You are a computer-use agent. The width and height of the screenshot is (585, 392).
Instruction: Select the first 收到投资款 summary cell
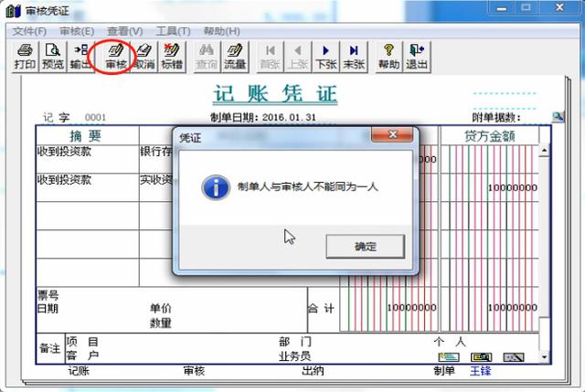(88, 159)
